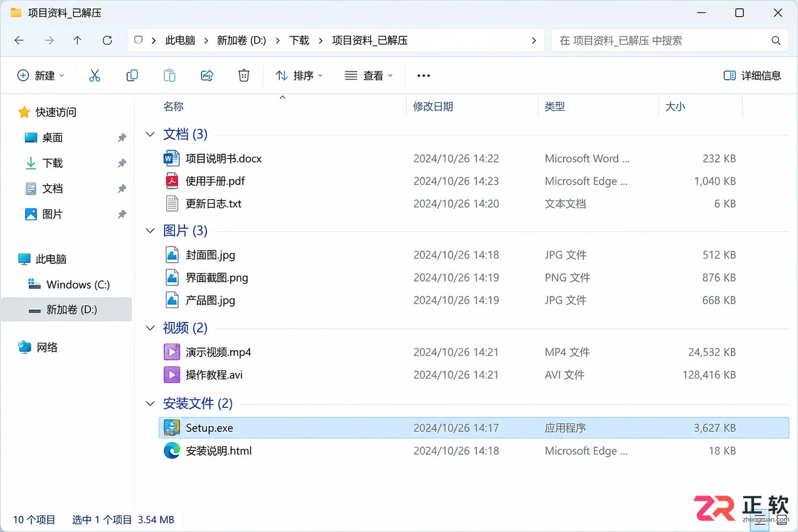Click the Share icon in toolbar
This screenshot has width=798, height=532.
click(x=207, y=75)
